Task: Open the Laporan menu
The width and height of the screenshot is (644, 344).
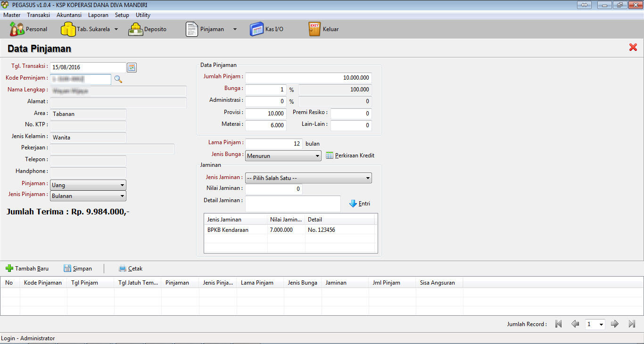Action: tap(98, 15)
